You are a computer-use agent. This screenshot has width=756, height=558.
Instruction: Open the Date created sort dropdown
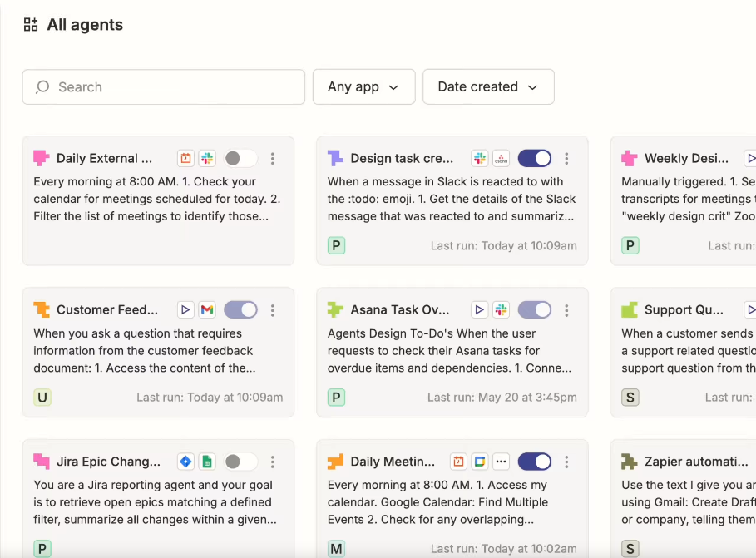click(488, 86)
